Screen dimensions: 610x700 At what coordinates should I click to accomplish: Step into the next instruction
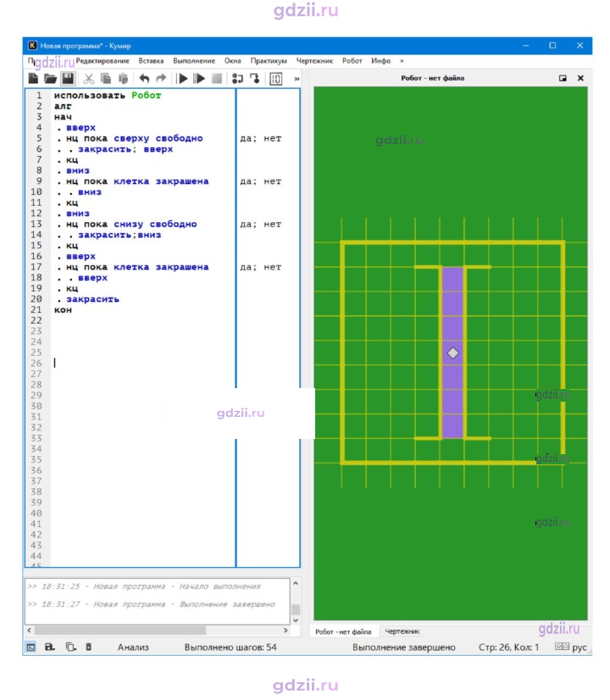tap(255, 79)
